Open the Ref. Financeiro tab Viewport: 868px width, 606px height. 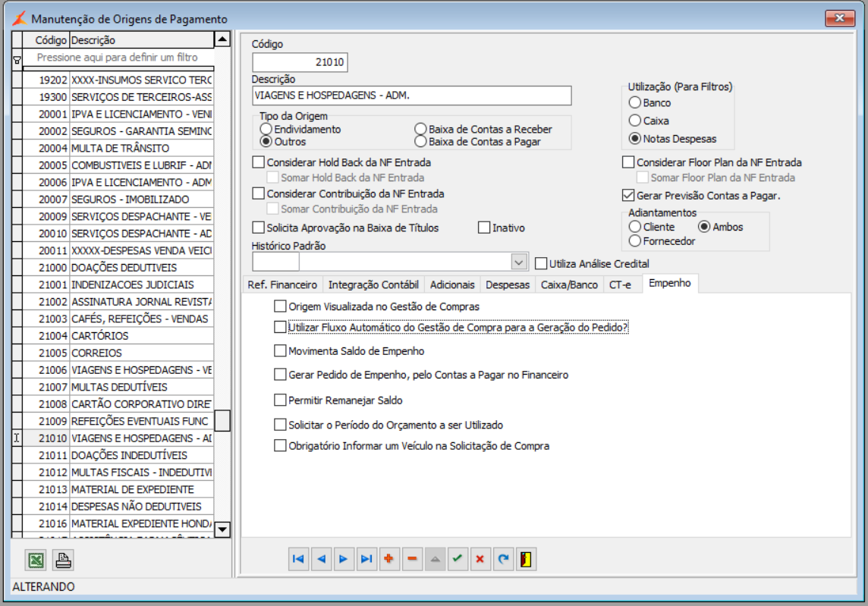282,284
